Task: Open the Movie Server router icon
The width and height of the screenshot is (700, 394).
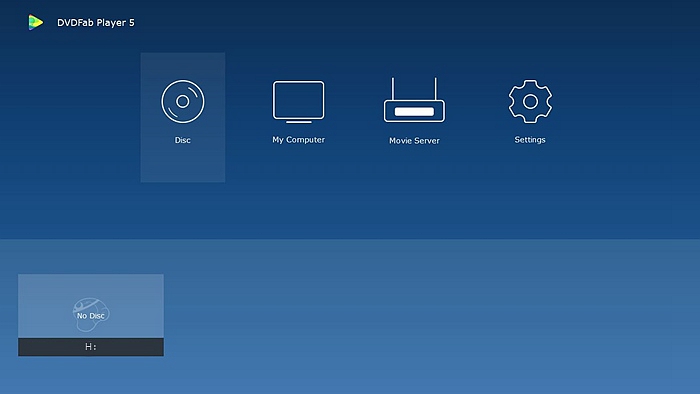Action: pyautogui.click(x=414, y=100)
